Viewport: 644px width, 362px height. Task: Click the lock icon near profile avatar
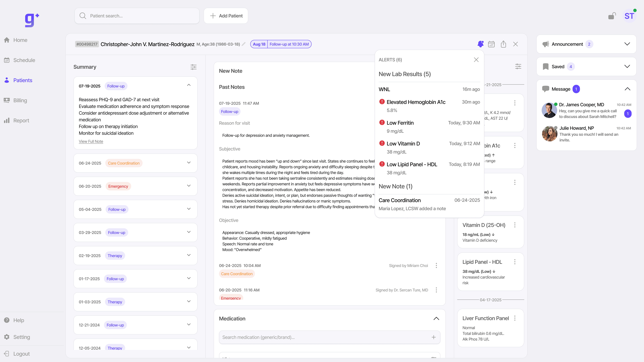coord(612,16)
